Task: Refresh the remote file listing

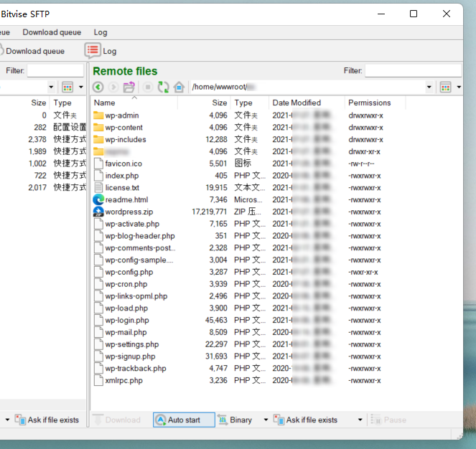Action: 163,88
